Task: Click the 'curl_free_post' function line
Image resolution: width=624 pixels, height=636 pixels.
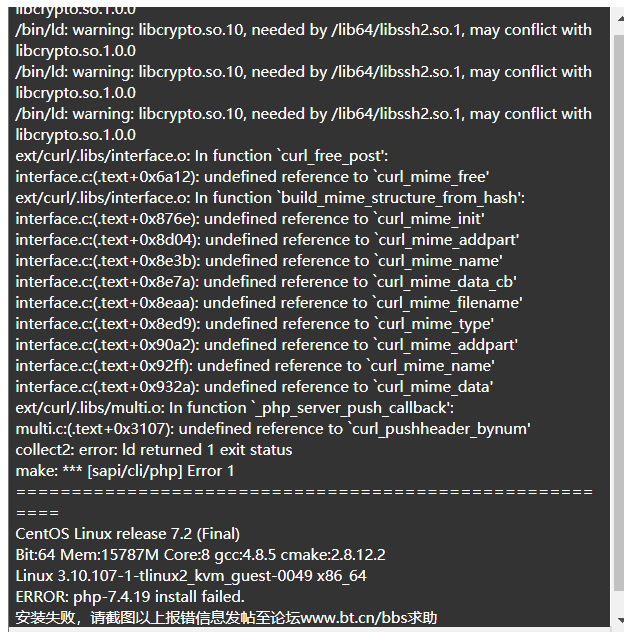Action: pyautogui.click(x=202, y=156)
